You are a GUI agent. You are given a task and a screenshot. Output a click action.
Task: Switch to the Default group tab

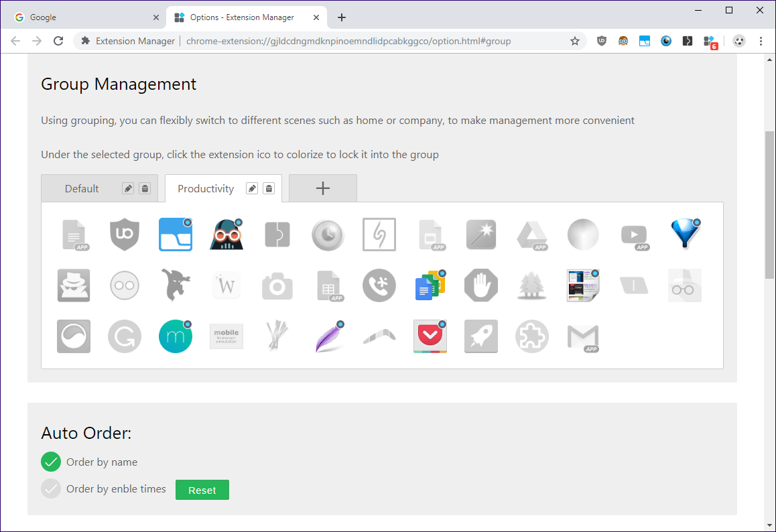[82, 188]
